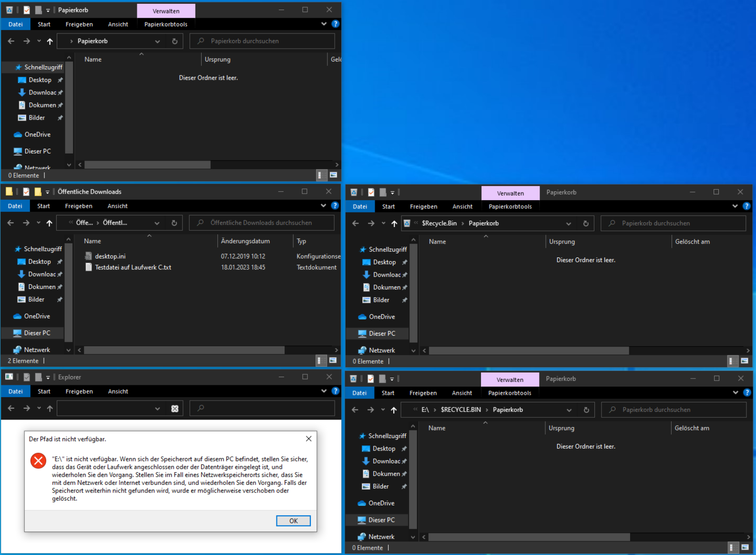Open Ansicht tab in the Explorer error window
The width and height of the screenshot is (756, 555).
[118, 391]
